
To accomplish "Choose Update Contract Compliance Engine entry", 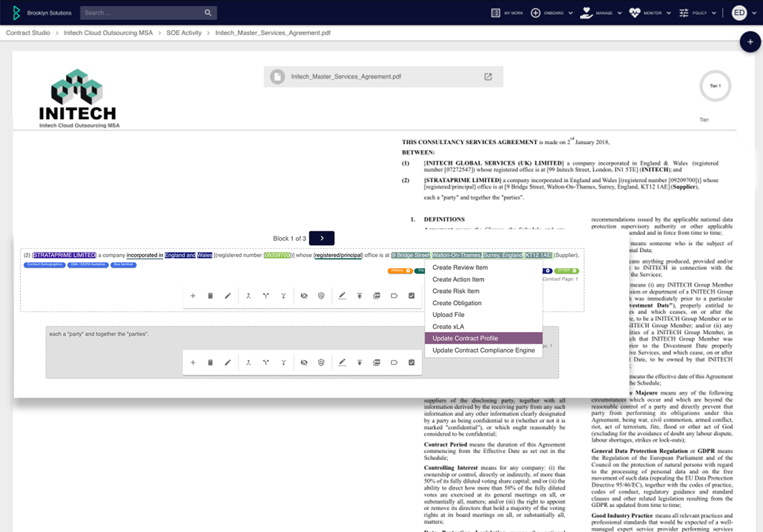I will click(x=483, y=350).
